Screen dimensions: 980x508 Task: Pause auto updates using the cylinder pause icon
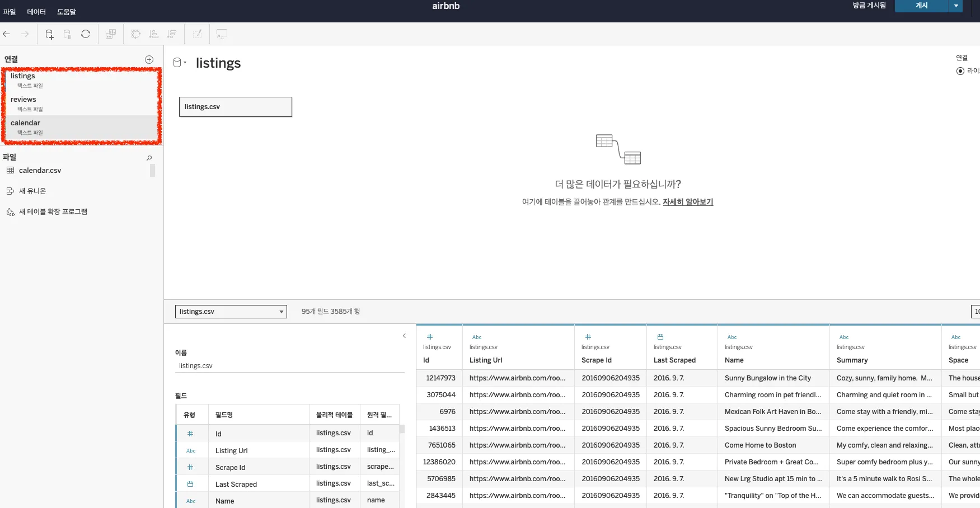click(67, 34)
